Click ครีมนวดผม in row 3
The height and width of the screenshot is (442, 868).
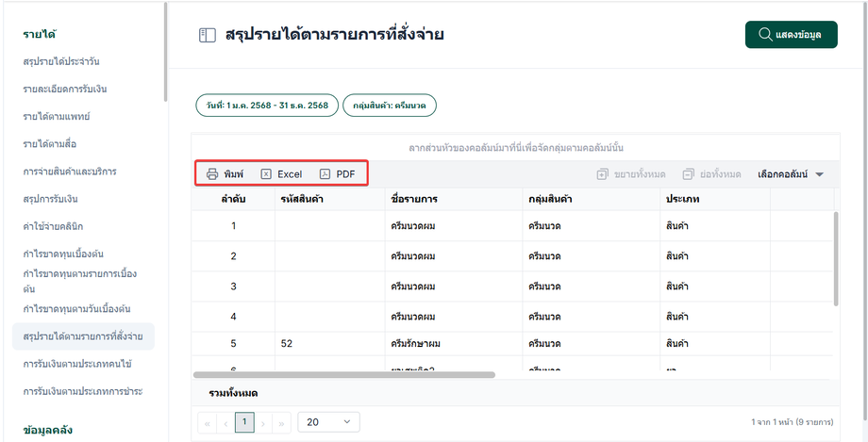413,286
